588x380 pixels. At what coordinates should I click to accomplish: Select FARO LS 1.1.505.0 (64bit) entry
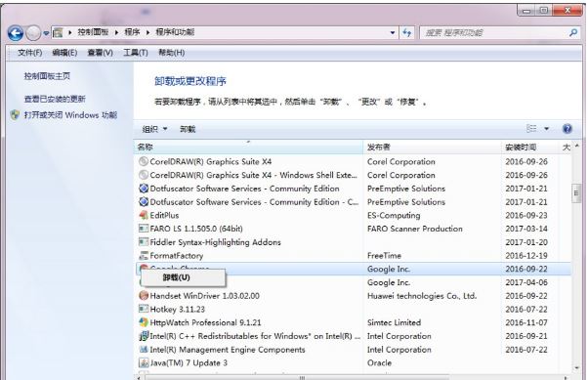(196, 229)
